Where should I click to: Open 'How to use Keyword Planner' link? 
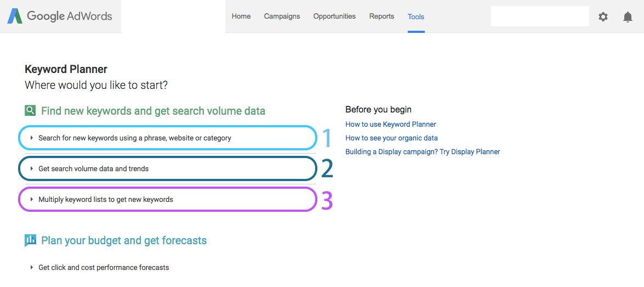coord(391,124)
